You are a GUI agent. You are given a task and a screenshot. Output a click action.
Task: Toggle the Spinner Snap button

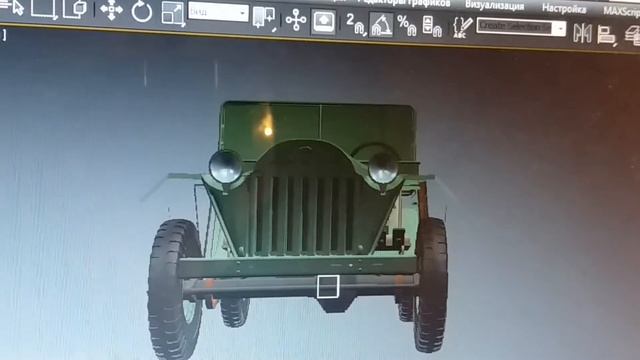pos(432,27)
